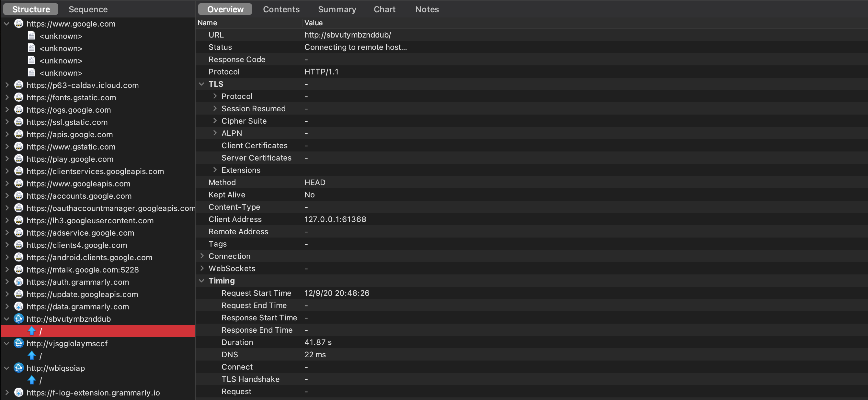The image size is (868, 400).
Task: Collapse the https://www.google.com tree node
Action: coord(6,24)
